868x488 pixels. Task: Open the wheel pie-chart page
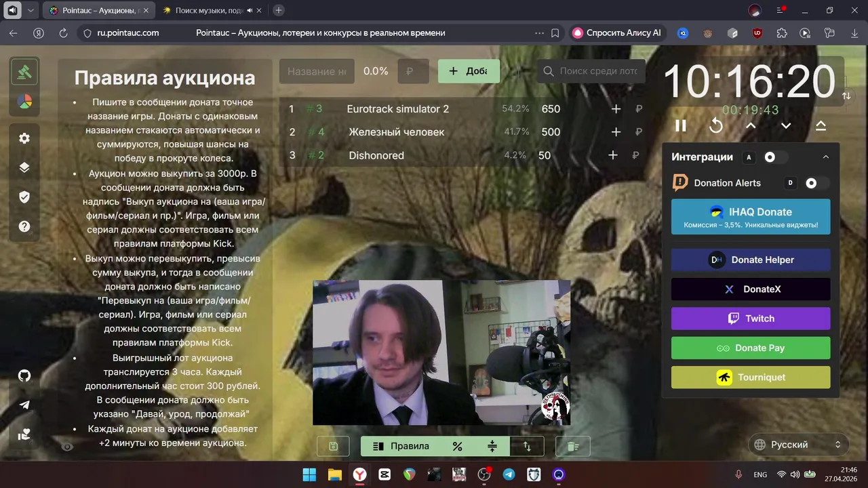coord(24,102)
